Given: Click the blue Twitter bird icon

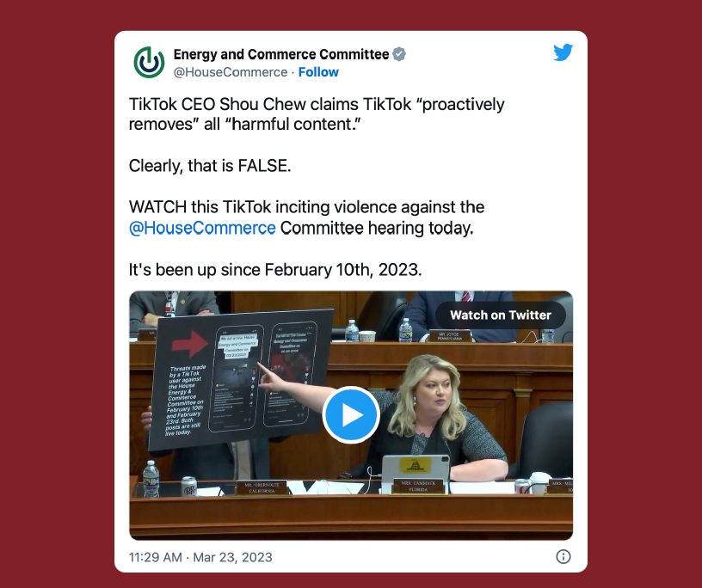Looking at the screenshot, I should pos(563,52).
